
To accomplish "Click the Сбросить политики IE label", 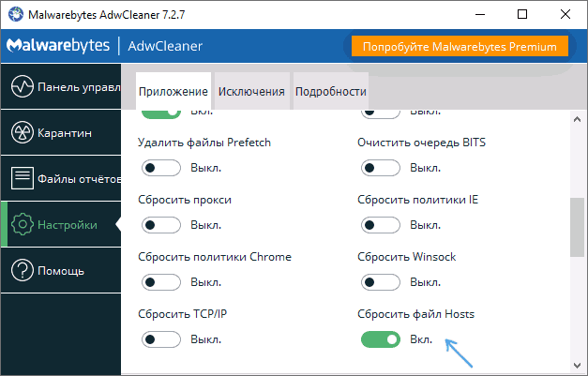I will pos(417,200).
